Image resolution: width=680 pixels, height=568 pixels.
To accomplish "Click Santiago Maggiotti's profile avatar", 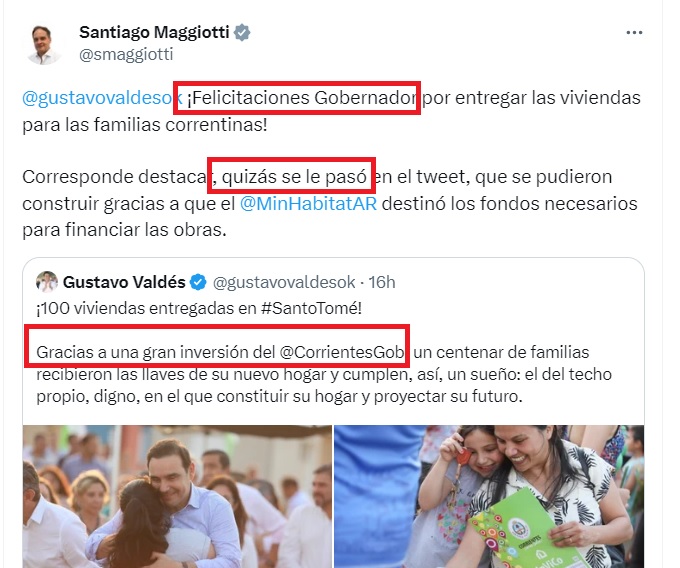I will pos(42,43).
